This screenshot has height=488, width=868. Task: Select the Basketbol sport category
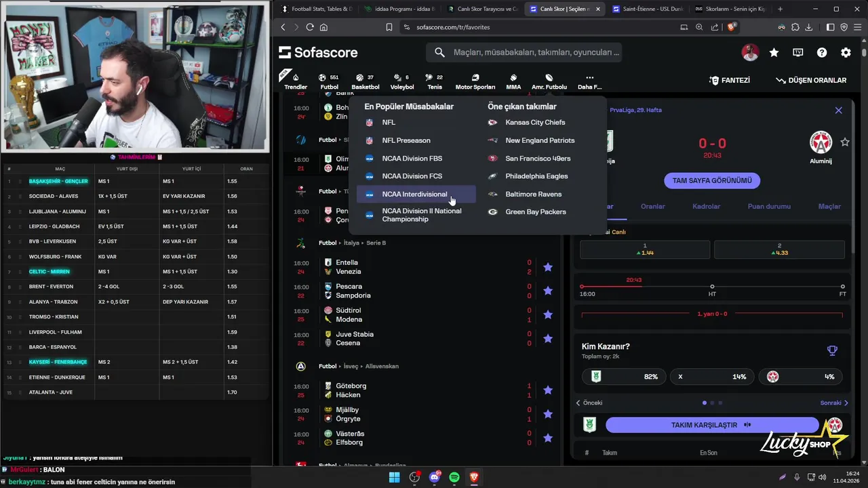click(x=366, y=81)
